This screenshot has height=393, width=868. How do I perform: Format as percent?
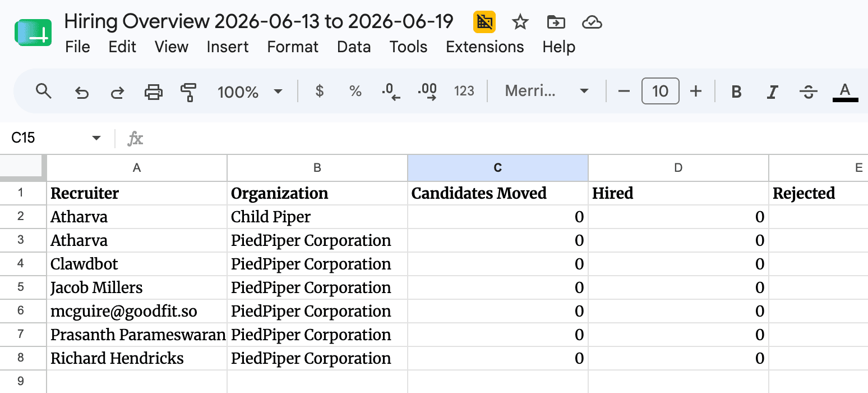tap(355, 91)
